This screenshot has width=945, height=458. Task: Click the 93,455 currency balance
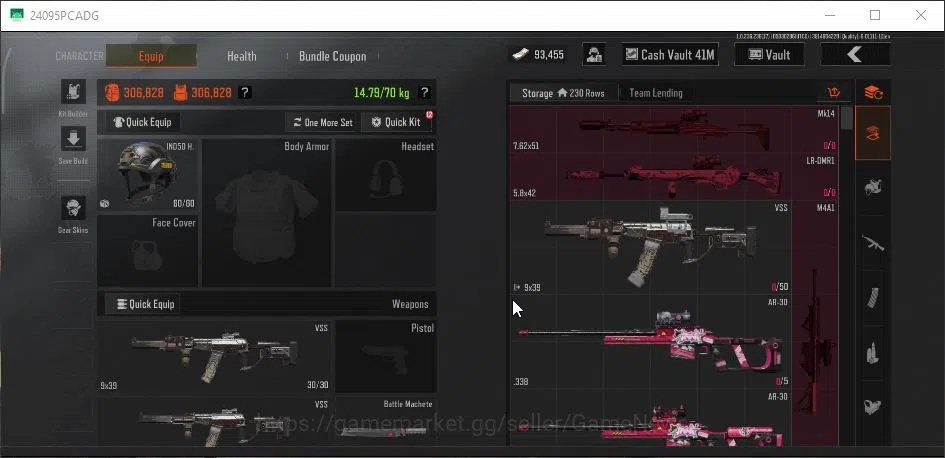pyautogui.click(x=549, y=55)
